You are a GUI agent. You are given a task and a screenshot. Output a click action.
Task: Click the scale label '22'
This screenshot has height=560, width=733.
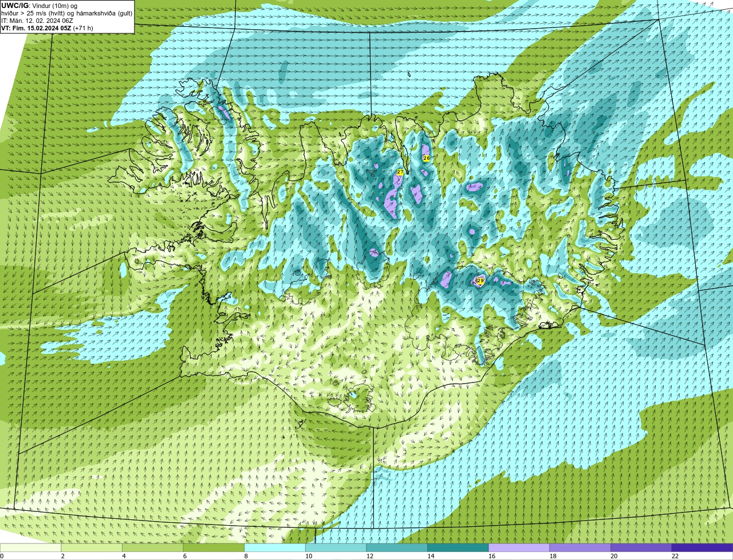[x=675, y=556]
